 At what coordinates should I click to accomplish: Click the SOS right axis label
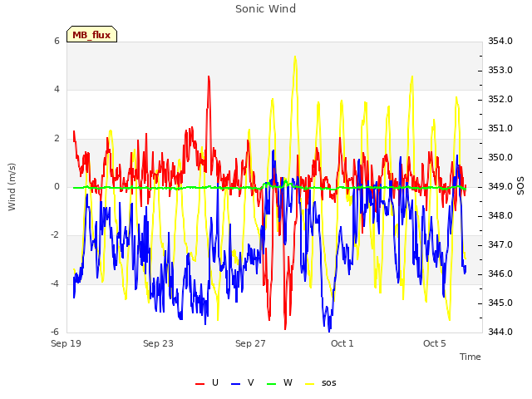pos(520,186)
